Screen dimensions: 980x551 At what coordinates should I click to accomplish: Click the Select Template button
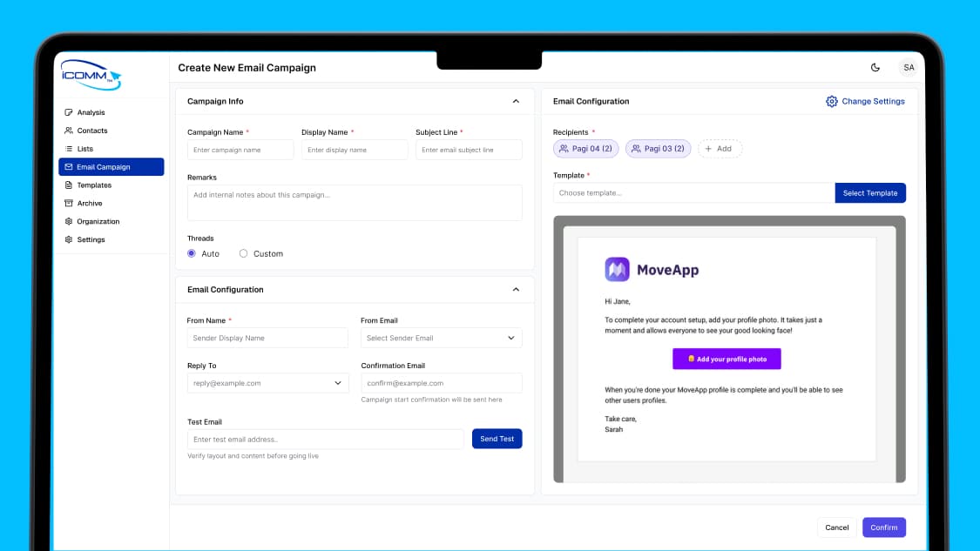coord(870,193)
